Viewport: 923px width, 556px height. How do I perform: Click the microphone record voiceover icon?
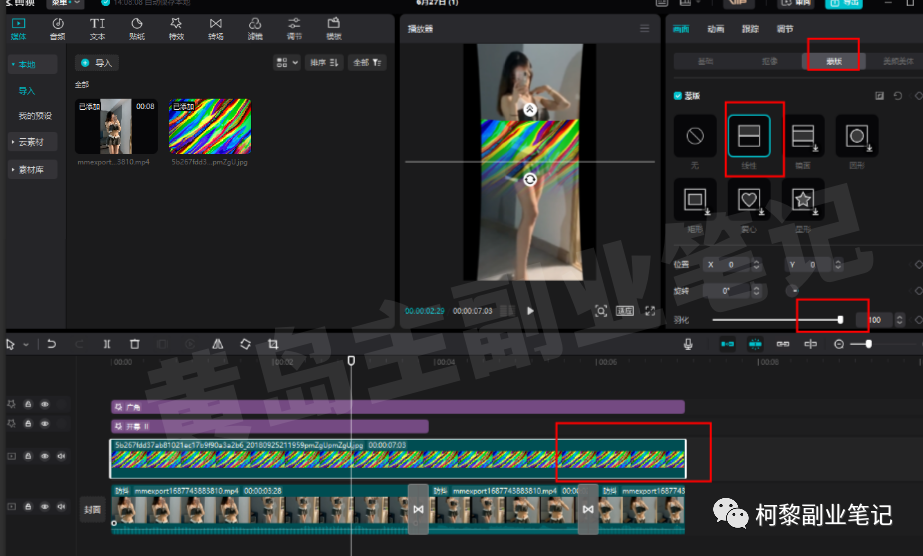pyautogui.click(x=688, y=344)
